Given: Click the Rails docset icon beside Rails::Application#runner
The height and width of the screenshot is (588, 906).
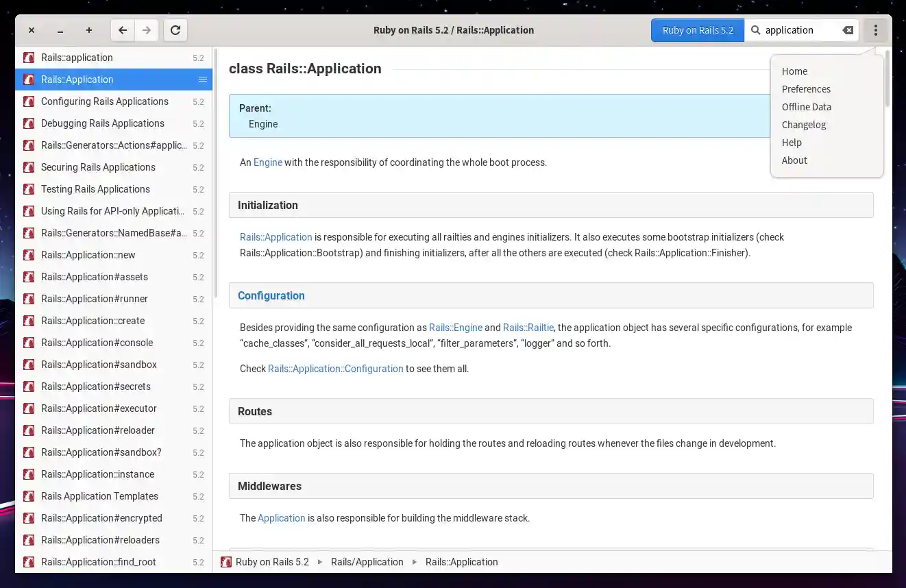Looking at the screenshot, I should (x=28, y=299).
